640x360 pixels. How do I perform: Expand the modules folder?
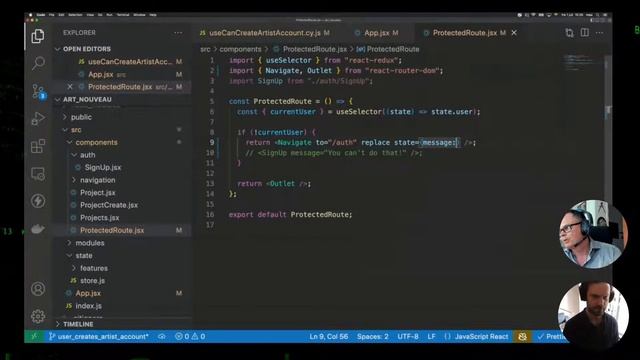click(x=90, y=243)
